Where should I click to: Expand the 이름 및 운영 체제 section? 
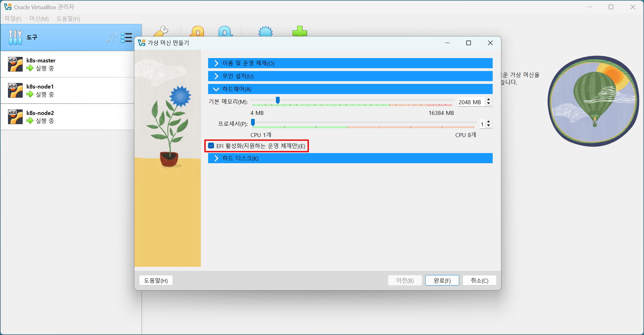point(350,63)
